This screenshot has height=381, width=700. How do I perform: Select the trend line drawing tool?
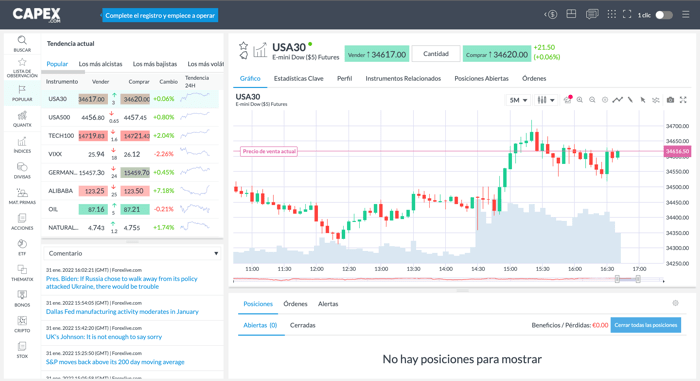[617, 100]
